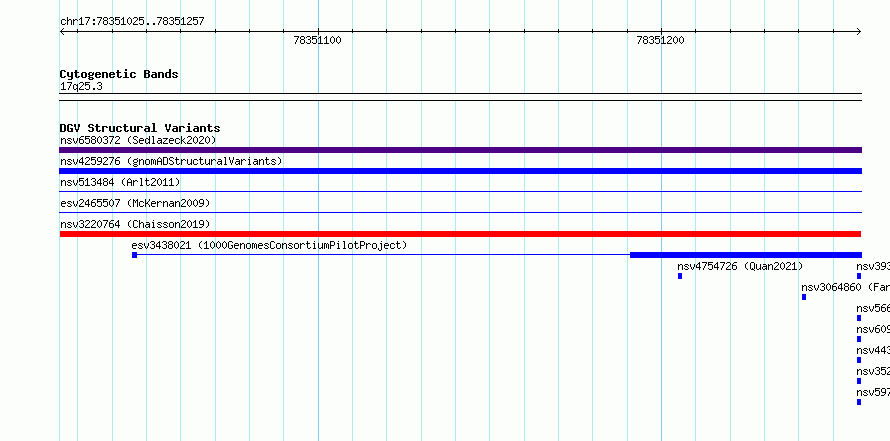
Task: Click the nsv393 truncated variant label
Action: point(873,266)
